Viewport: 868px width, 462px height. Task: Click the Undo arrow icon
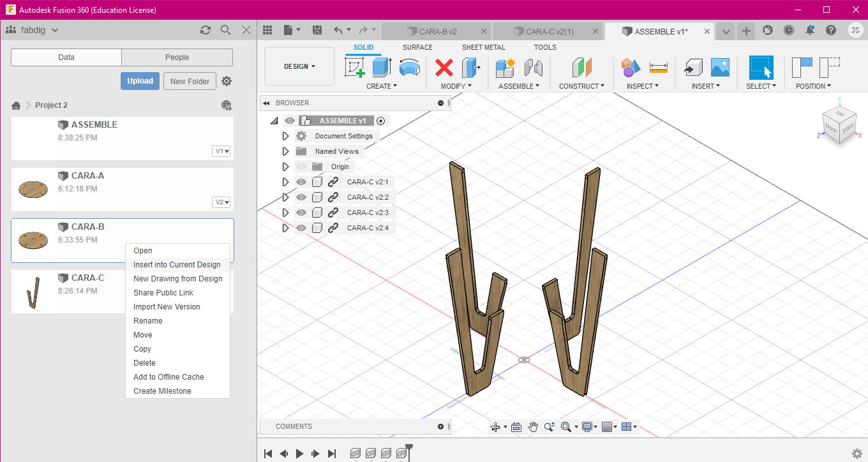[338, 30]
